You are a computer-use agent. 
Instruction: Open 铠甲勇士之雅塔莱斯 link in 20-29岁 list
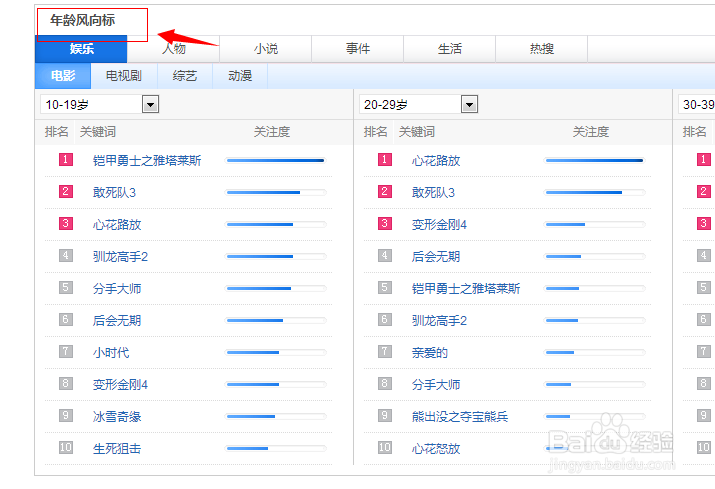[466, 288]
